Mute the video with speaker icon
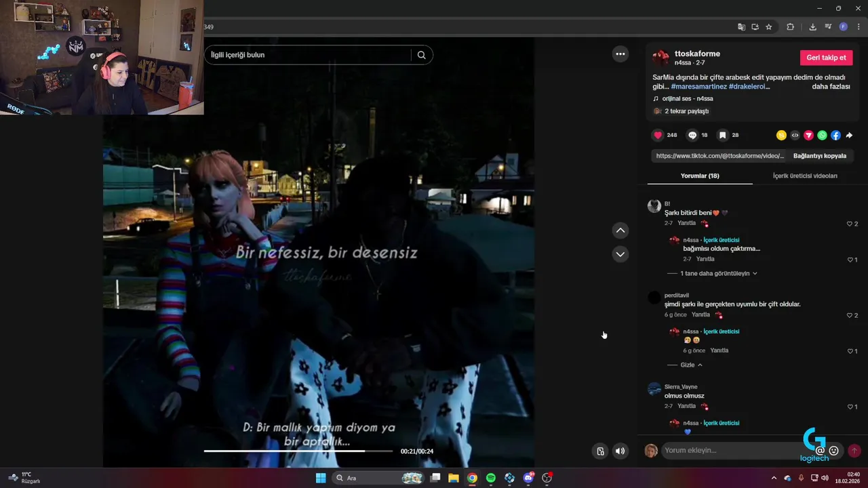 coord(620,451)
